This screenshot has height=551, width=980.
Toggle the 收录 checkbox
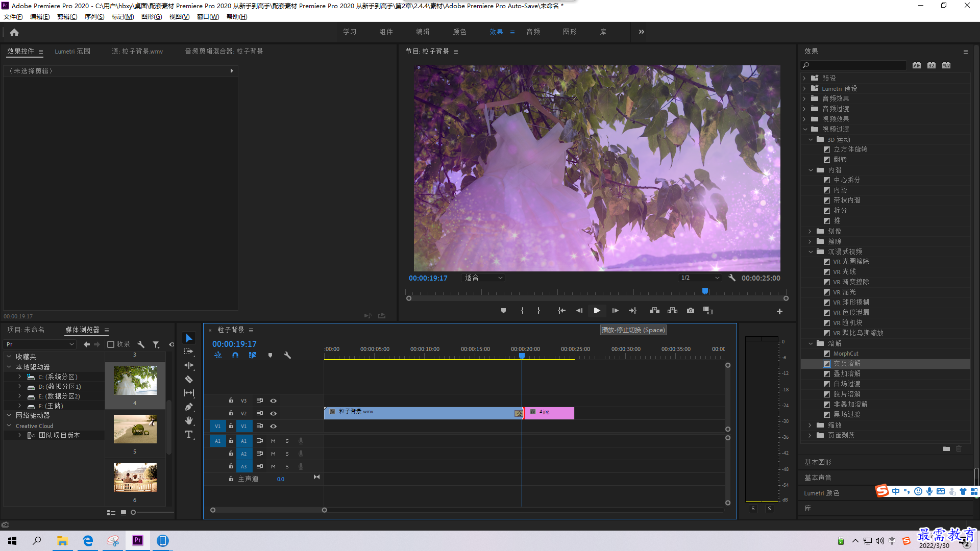click(x=110, y=344)
